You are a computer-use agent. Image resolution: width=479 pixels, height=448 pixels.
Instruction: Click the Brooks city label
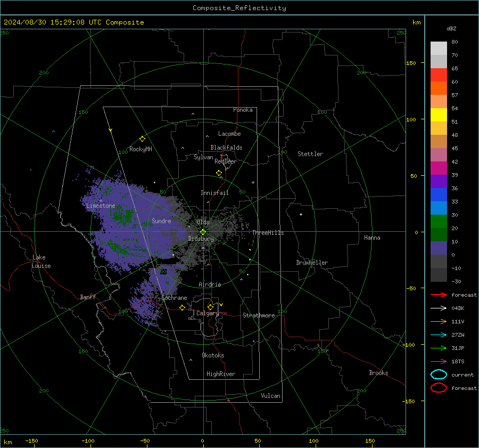tap(378, 373)
